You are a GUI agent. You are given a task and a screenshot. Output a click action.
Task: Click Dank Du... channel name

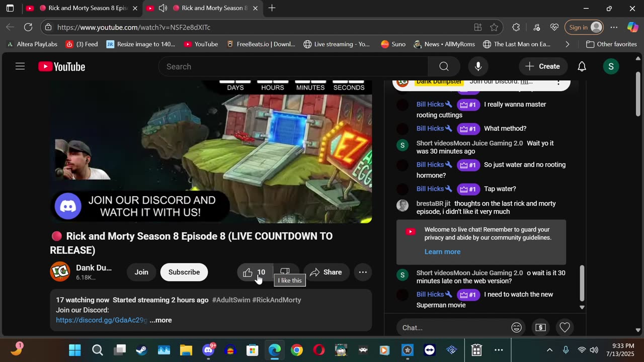coord(94,267)
